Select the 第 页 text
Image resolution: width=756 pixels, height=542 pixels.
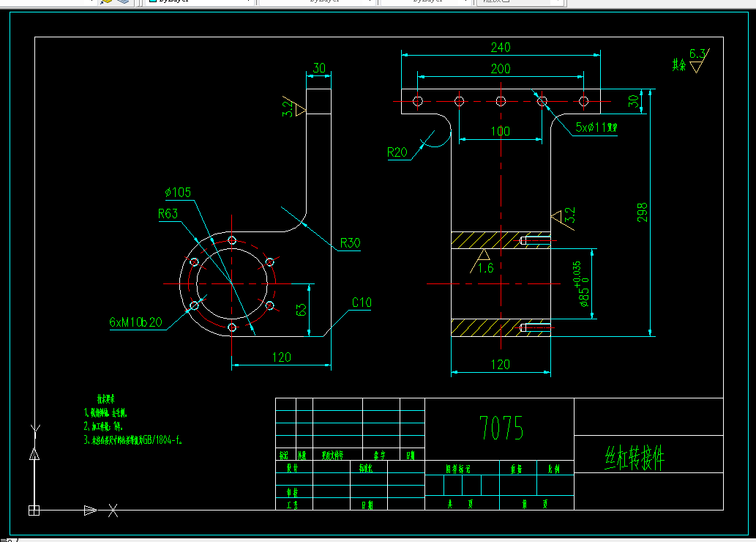pos(535,505)
